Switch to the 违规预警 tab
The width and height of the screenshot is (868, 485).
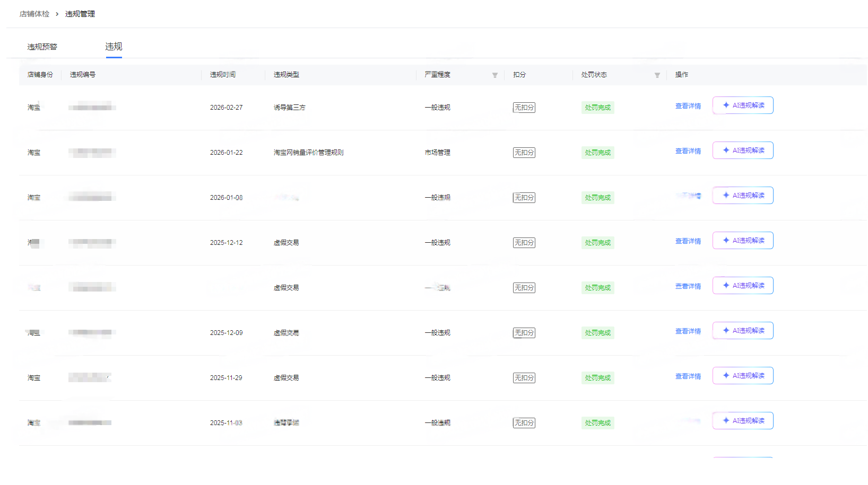[42, 47]
